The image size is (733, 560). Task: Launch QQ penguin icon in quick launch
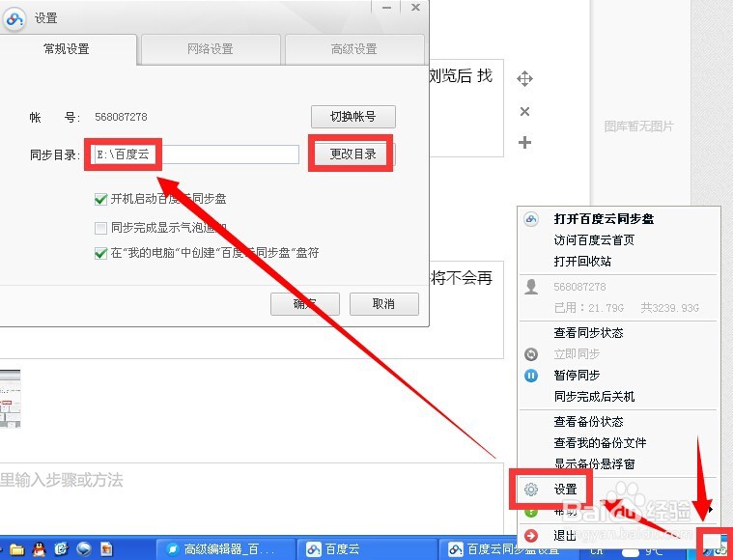click(x=40, y=549)
